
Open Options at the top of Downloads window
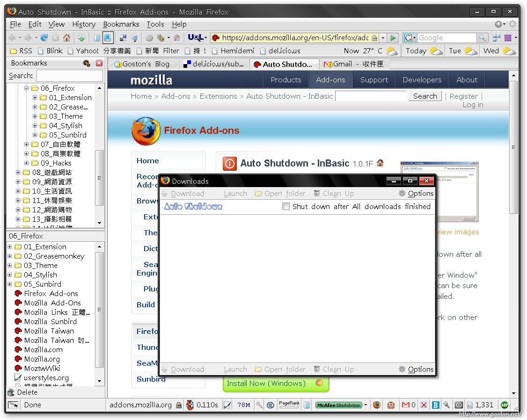point(417,193)
